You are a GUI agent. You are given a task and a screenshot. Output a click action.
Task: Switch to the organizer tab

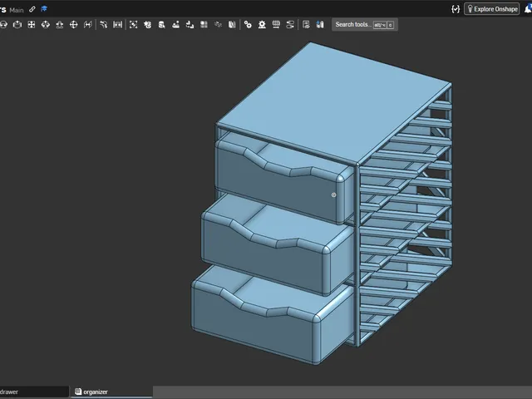point(111,392)
